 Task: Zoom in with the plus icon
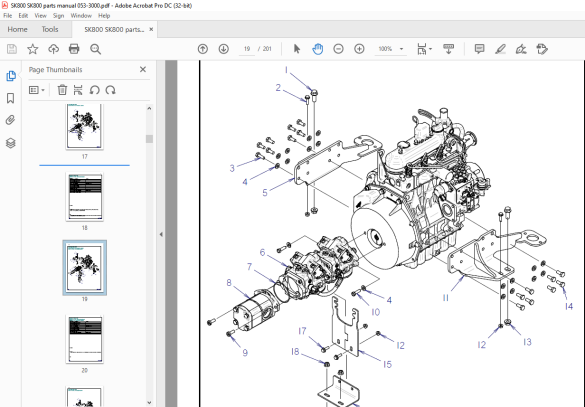[359, 49]
